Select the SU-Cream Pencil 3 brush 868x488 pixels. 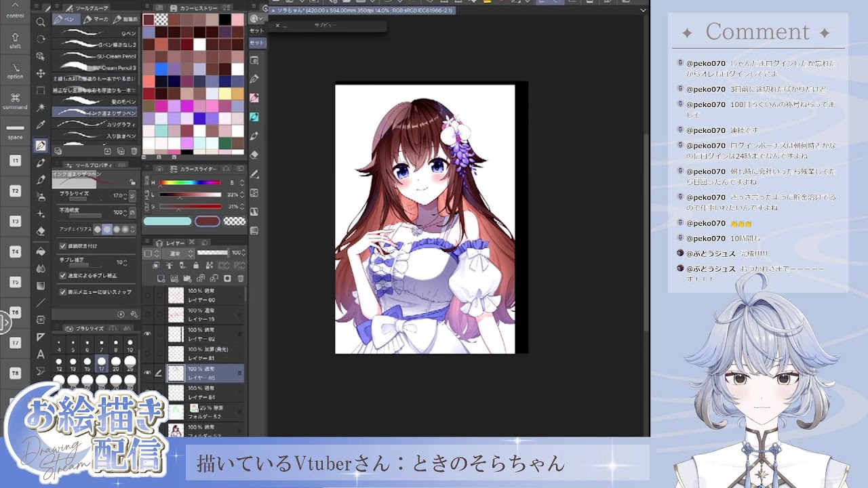tap(95, 68)
